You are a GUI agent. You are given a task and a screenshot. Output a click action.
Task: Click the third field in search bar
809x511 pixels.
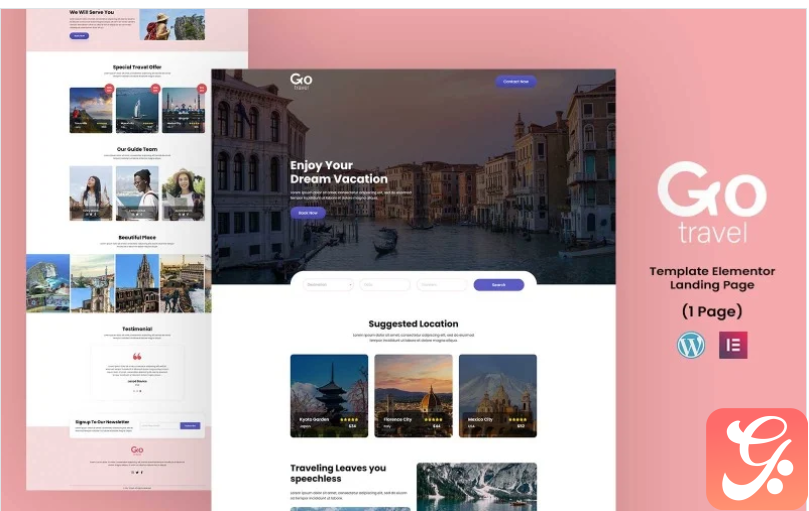[442, 285]
